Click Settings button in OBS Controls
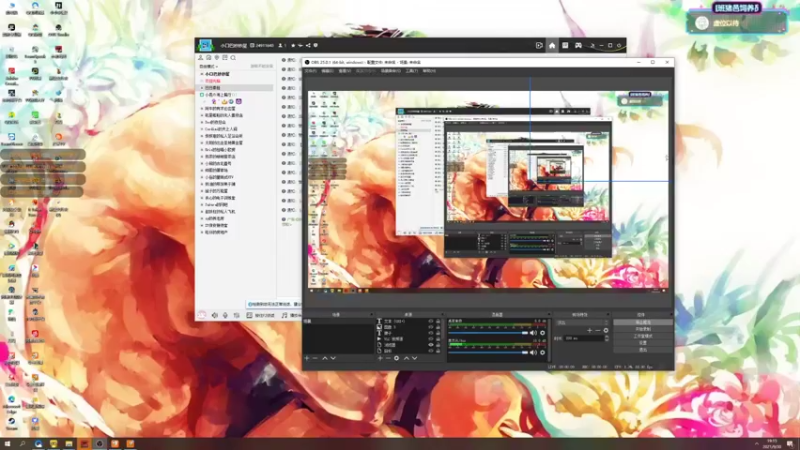Screen dimensions: 800x450 [642, 343]
